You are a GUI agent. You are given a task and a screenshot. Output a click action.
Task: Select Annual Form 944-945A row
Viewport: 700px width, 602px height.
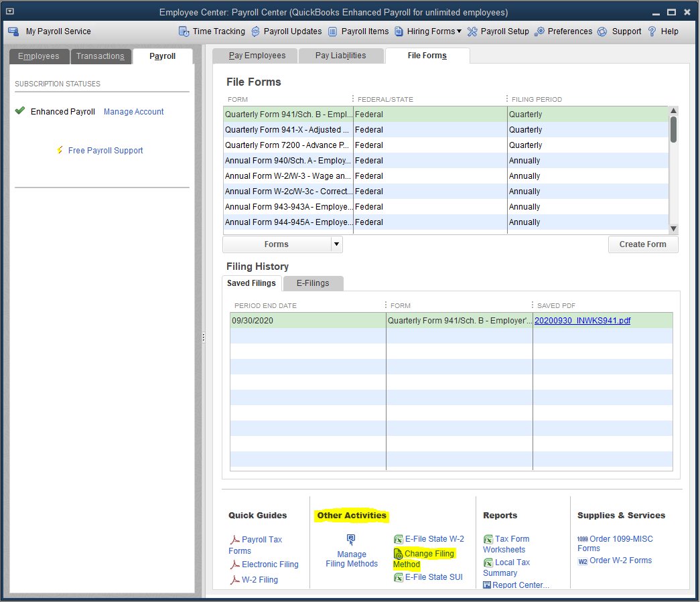pos(445,222)
